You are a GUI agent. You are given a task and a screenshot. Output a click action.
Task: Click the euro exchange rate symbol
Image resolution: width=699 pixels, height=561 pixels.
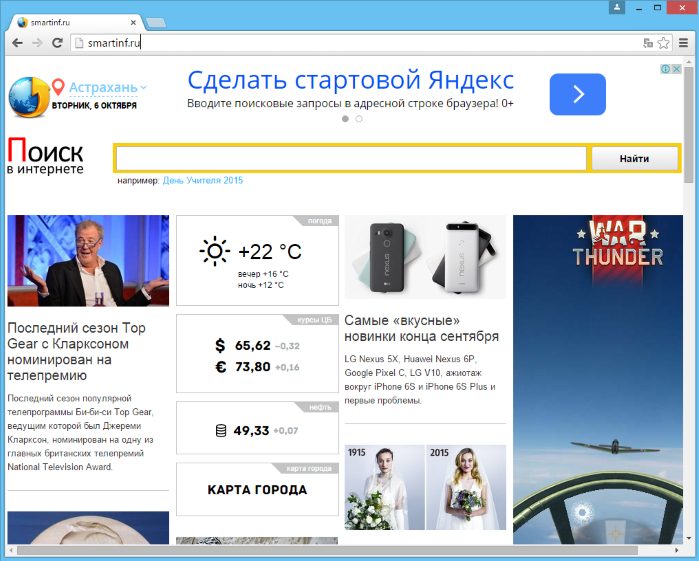point(221,367)
